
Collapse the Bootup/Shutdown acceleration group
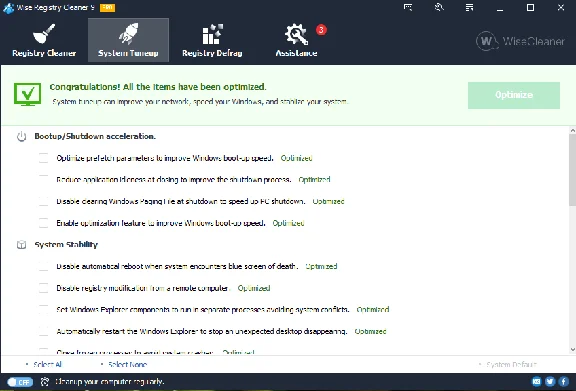click(x=21, y=136)
